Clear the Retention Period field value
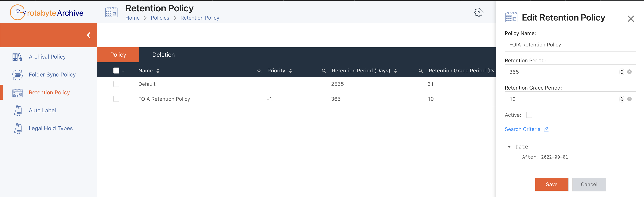The width and height of the screenshot is (644, 197). click(629, 72)
